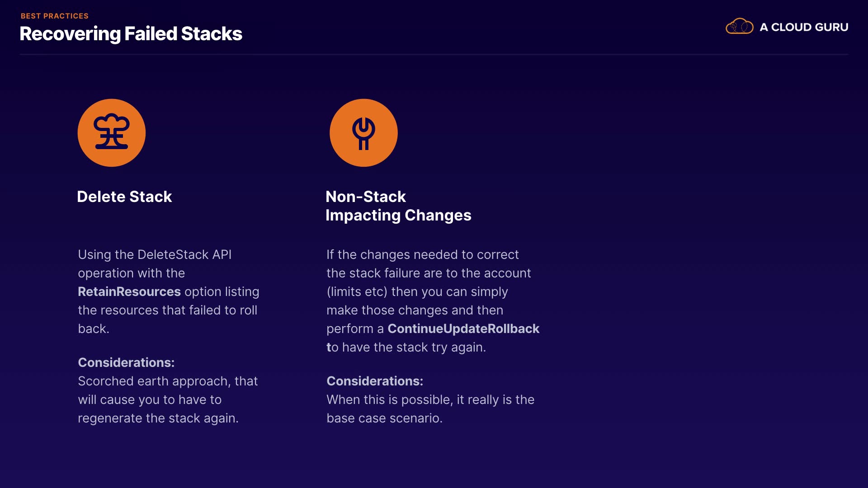Click the "Recovering Failed Stacks" title
The width and height of the screenshot is (868, 488).
coord(131,34)
